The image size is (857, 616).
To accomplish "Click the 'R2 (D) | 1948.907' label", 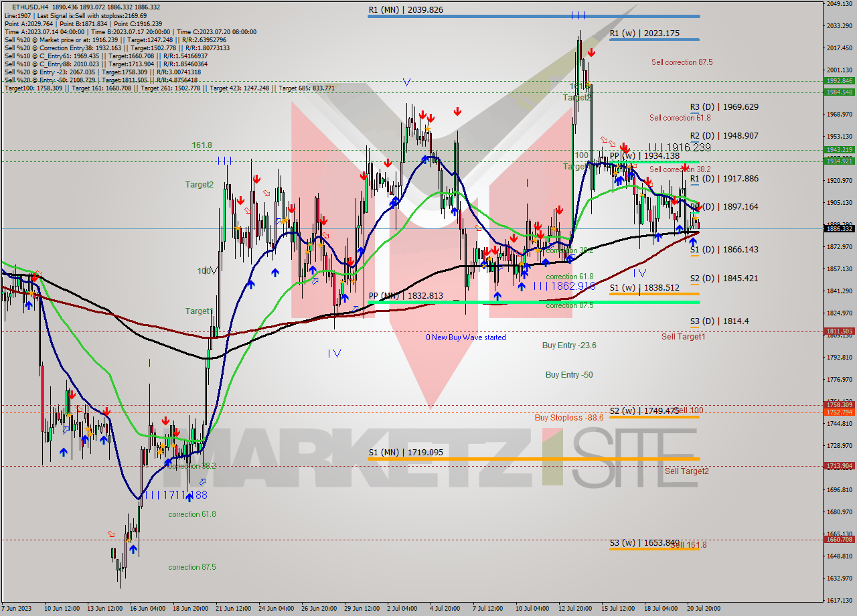I will coord(724,136).
